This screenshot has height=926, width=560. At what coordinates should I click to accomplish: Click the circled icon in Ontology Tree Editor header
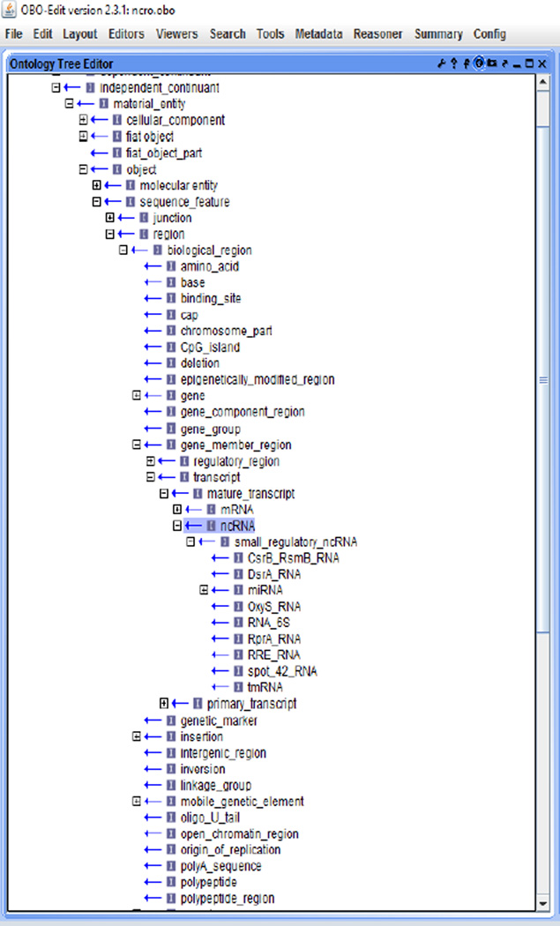pos(479,63)
